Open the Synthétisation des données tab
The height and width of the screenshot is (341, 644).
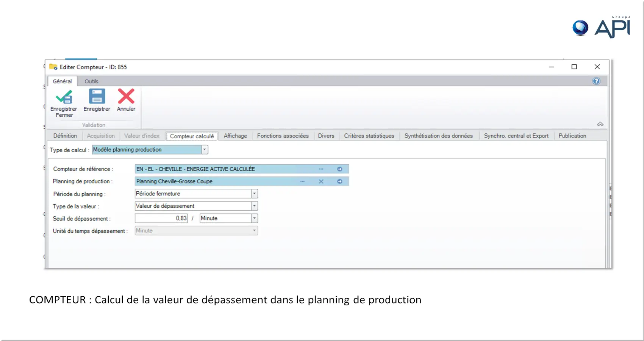coord(439,136)
